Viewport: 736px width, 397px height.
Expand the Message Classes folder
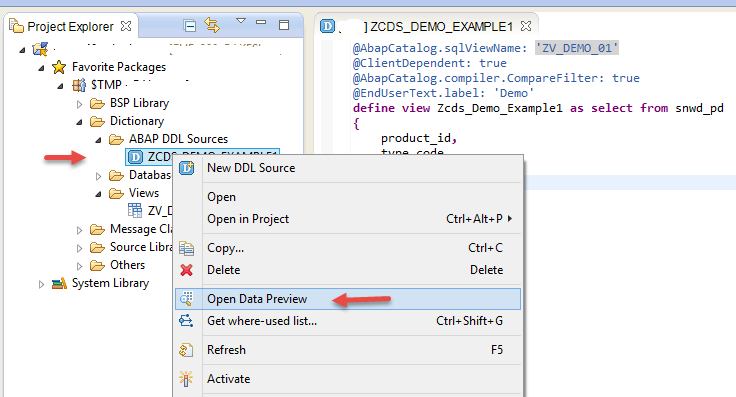coord(79,230)
